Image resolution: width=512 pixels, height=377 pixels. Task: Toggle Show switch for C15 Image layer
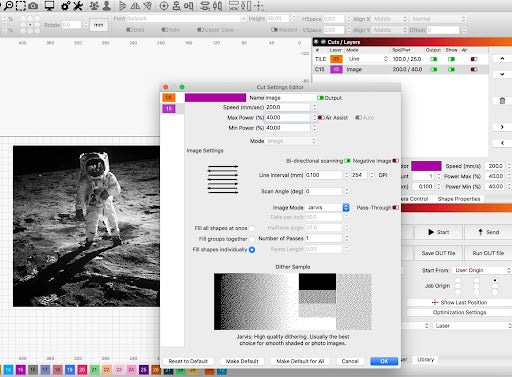click(451, 69)
